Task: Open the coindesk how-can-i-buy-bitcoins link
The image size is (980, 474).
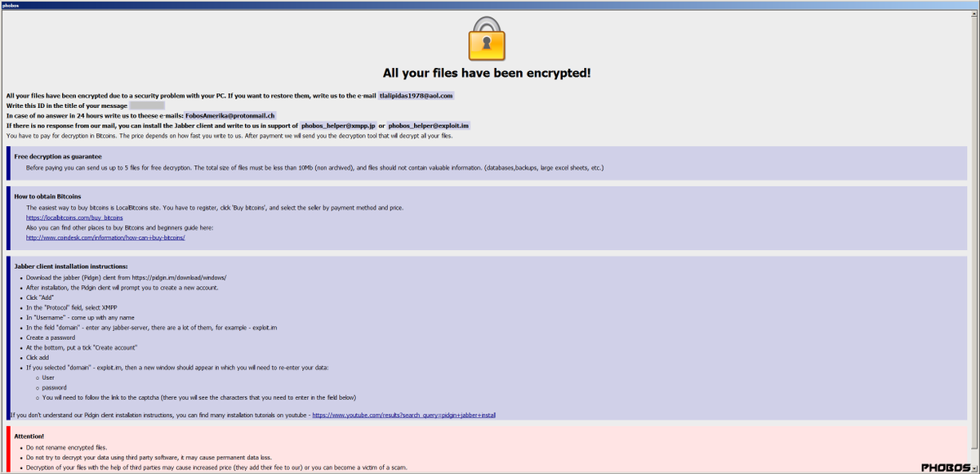Action: [105, 238]
